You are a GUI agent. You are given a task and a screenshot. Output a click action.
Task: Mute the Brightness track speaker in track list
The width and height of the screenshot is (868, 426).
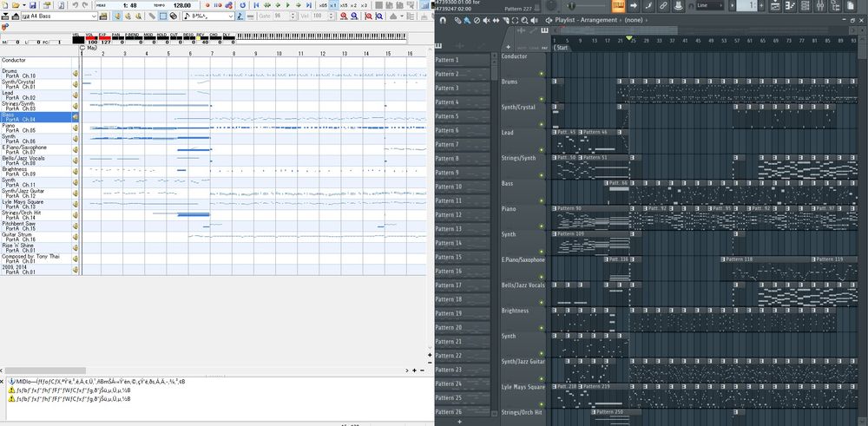[76, 172]
